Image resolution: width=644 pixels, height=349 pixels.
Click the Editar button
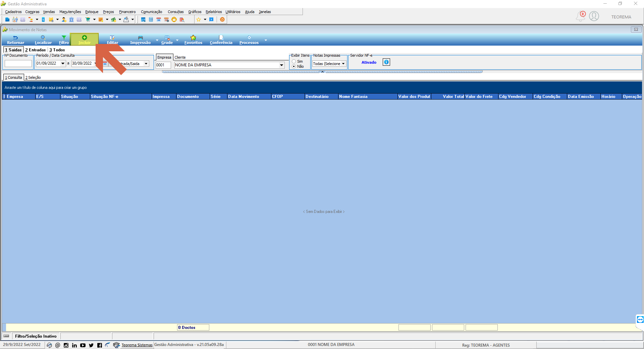click(112, 40)
